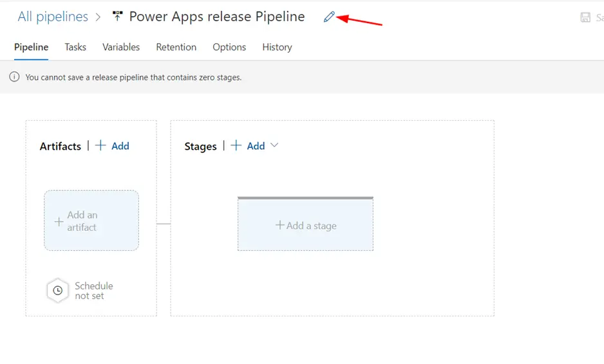The width and height of the screenshot is (604, 364).
Task: Click the info icon in the warning banner
Action: point(14,77)
